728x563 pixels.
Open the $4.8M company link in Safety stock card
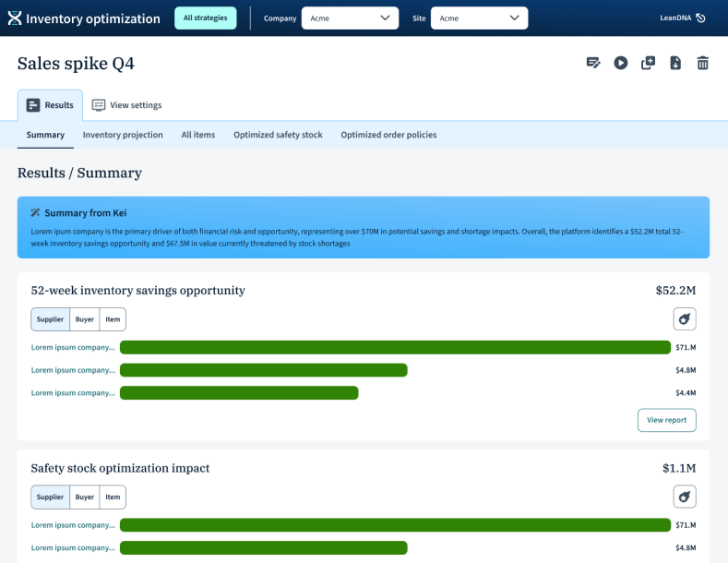[73, 547]
